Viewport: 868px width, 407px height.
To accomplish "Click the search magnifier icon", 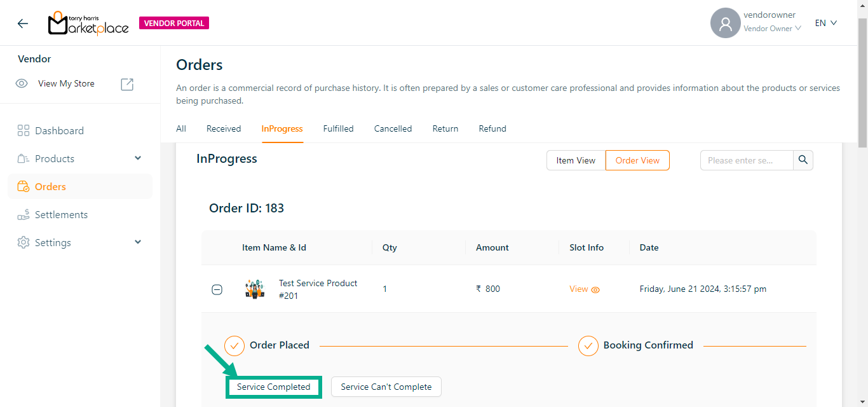I will tap(803, 160).
